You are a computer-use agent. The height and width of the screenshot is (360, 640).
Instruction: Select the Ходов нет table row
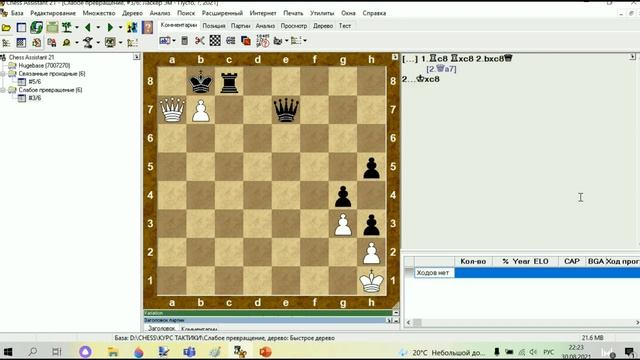click(x=527, y=273)
